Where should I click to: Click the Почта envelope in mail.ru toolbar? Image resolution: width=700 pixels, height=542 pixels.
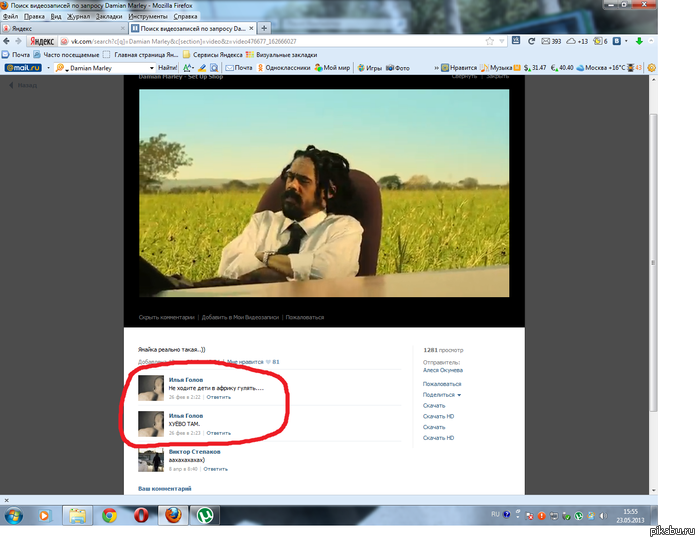tap(239, 68)
